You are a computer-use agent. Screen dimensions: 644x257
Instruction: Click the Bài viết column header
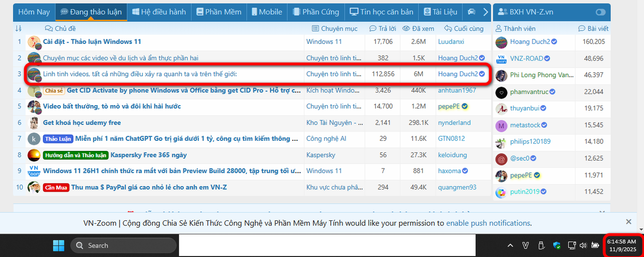593,28
